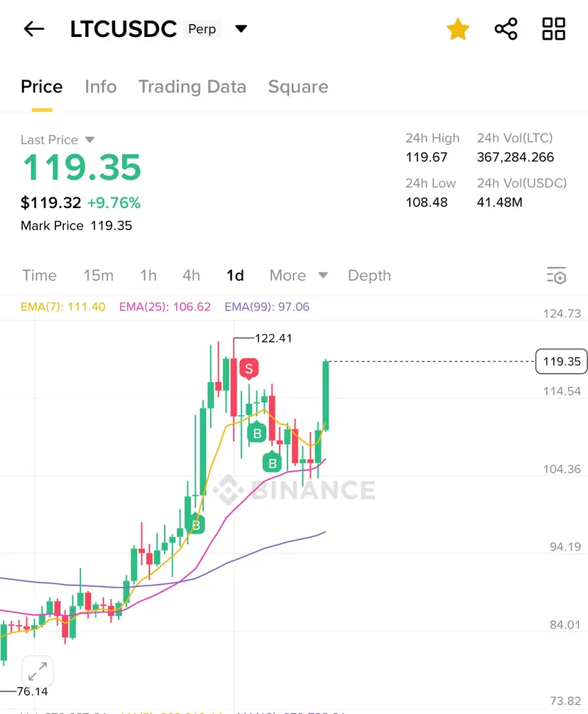Click the $119.32 USD price
The image size is (588, 714).
tap(50, 202)
